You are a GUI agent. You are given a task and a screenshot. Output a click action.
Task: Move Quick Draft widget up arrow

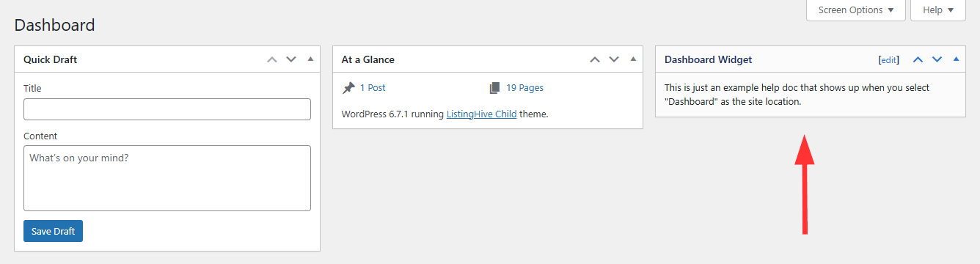(272, 59)
